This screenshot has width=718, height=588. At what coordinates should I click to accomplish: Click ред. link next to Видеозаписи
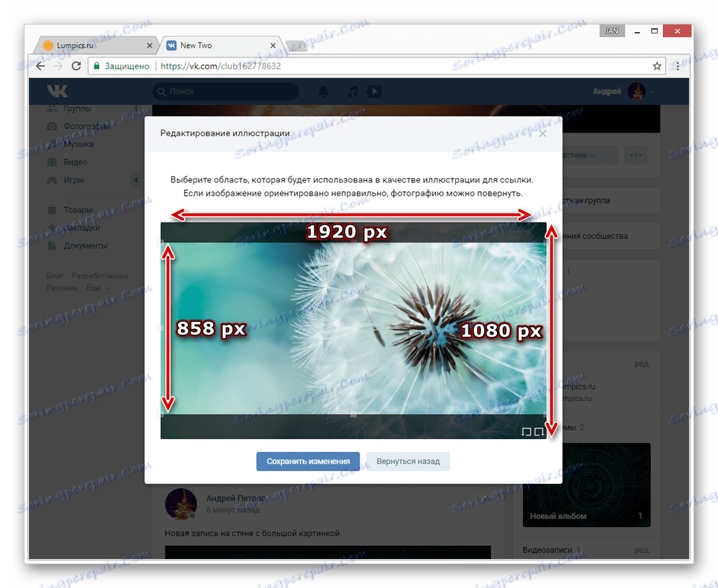[x=642, y=549]
